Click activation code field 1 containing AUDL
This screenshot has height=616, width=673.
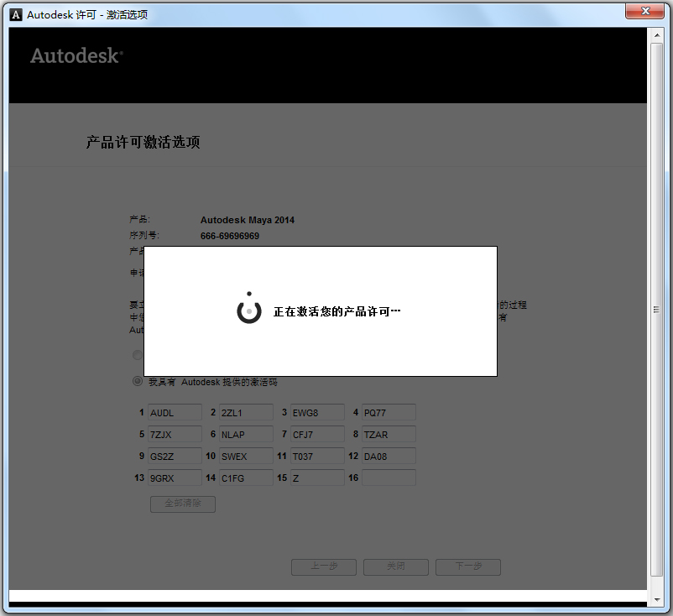[x=175, y=412]
